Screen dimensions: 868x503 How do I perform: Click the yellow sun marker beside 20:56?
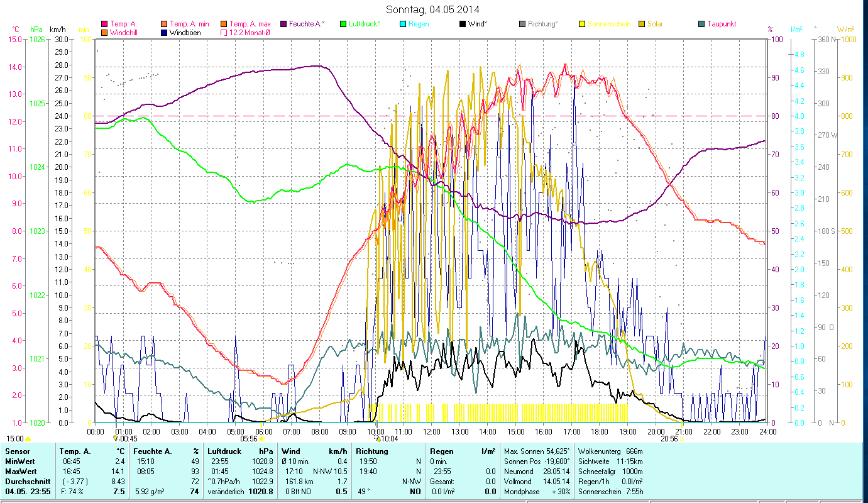[683, 439]
